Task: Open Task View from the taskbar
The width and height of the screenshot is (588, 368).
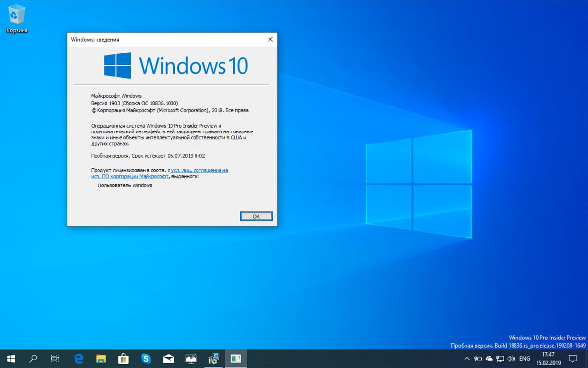Action: pos(54,358)
